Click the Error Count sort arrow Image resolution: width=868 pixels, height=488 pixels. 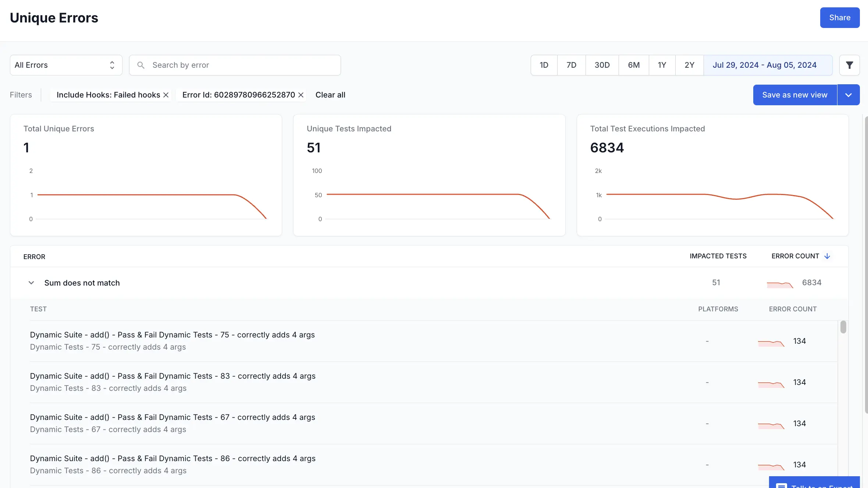coord(827,256)
